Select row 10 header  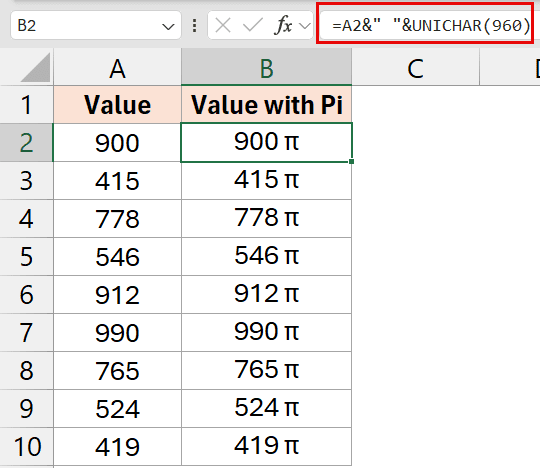point(27,447)
